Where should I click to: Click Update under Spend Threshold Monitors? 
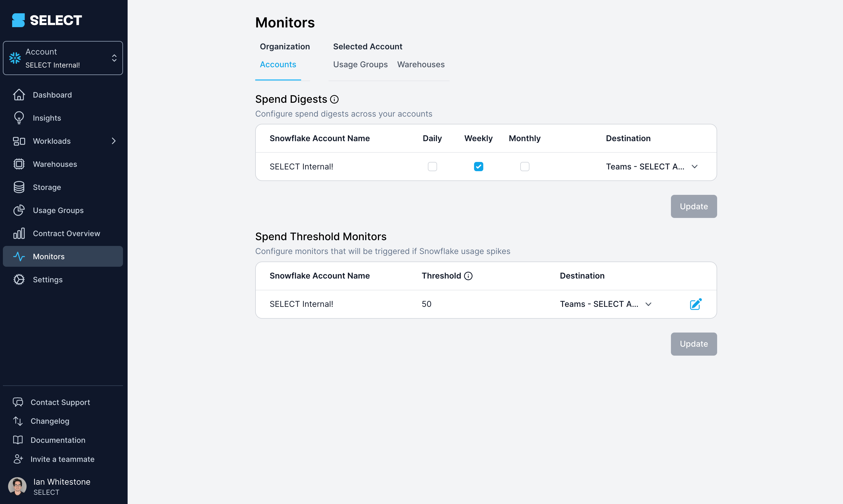693,344
